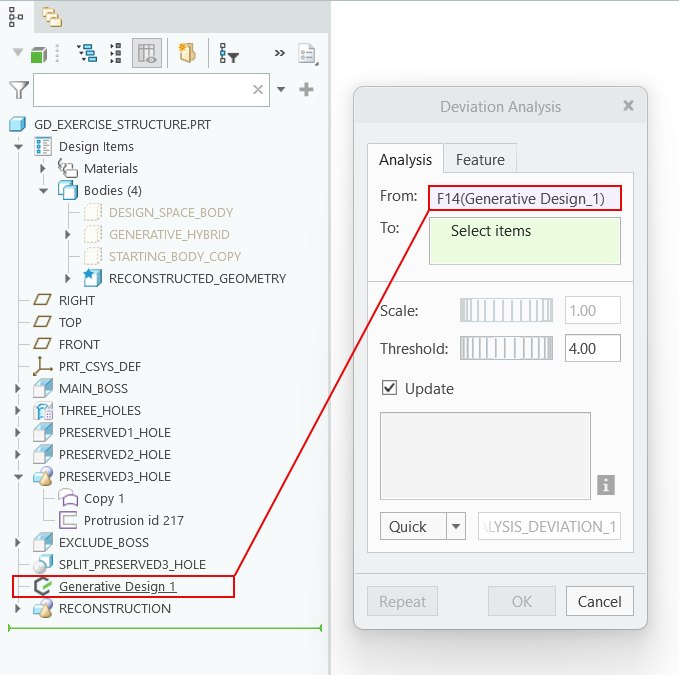Activate the To Select items collector
This screenshot has height=675, width=679.
[525, 241]
